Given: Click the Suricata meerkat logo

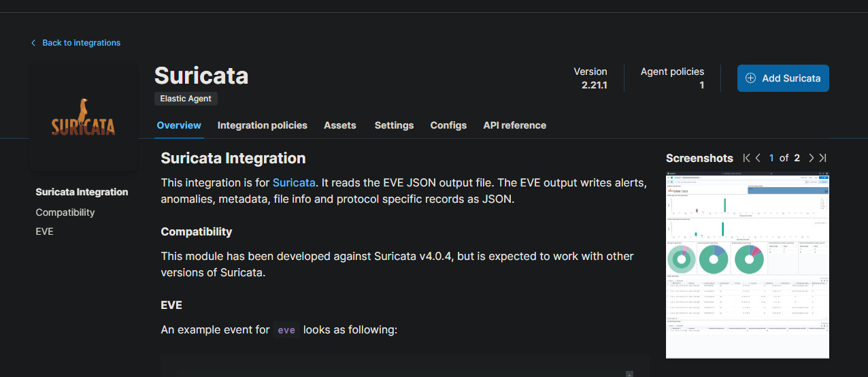Looking at the screenshot, I should (83, 118).
